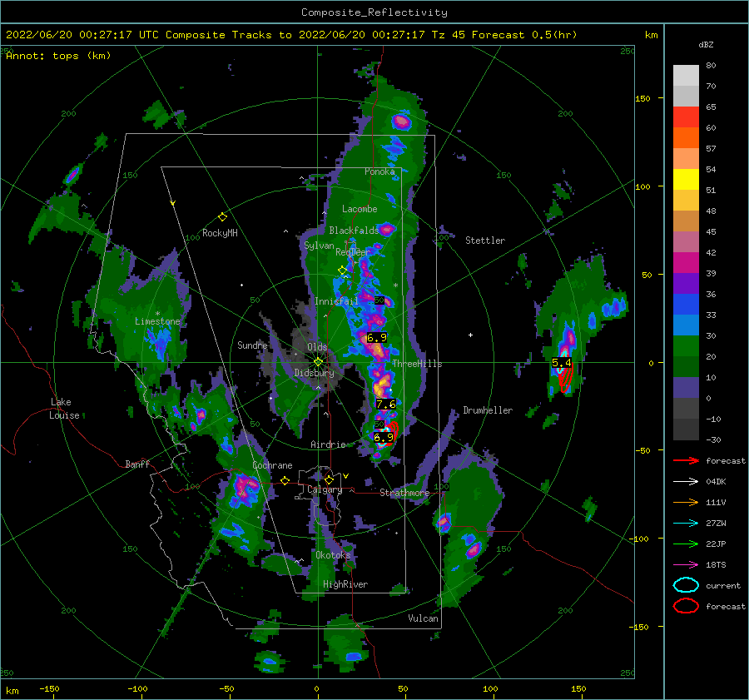
Task: Click the Olds town label
Action: (317, 347)
